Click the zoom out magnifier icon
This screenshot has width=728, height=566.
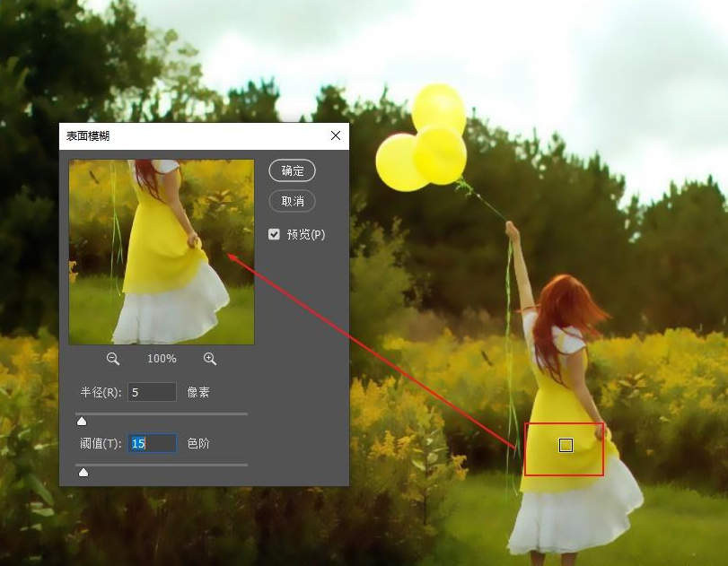coord(113,358)
